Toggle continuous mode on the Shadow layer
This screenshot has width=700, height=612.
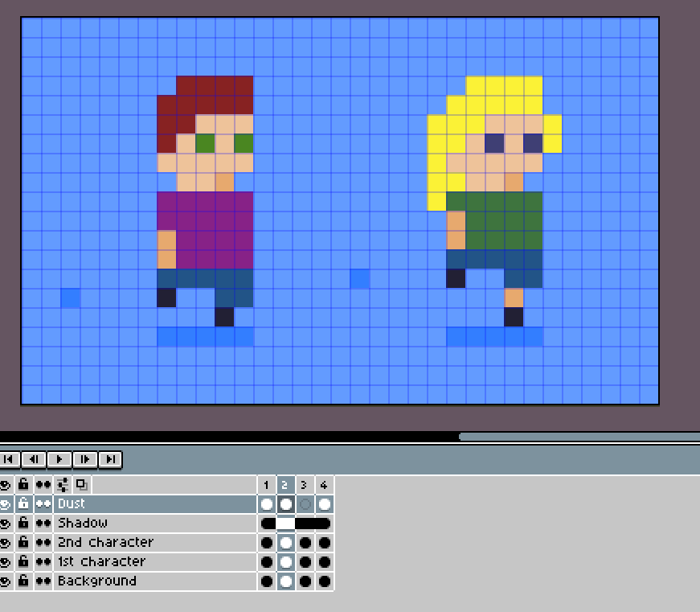[x=43, y=523]
